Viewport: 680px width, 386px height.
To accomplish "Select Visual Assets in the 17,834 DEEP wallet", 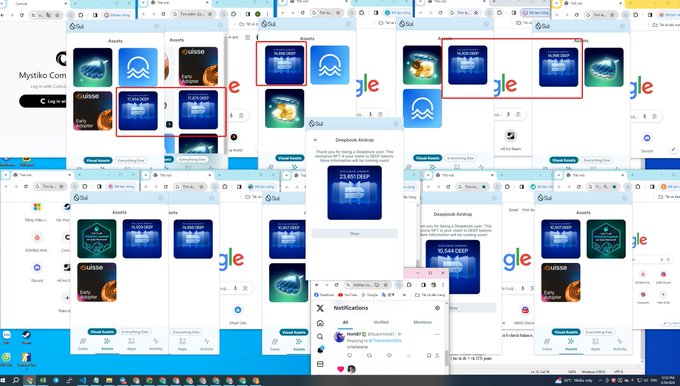I will point(98,160).
